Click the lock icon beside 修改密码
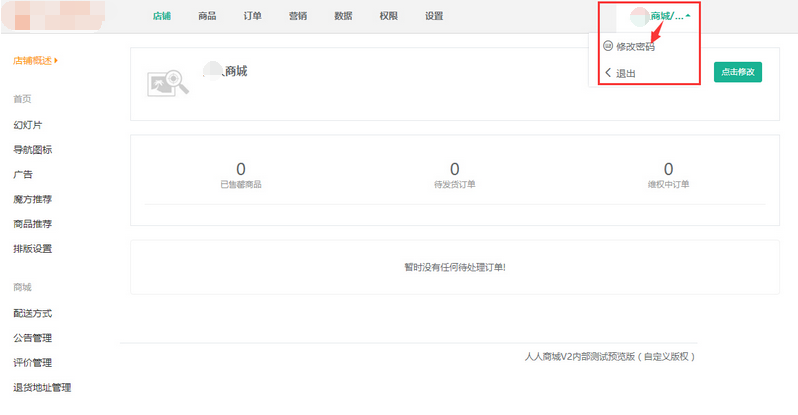798x415 pixels. (x=608, y=46)
